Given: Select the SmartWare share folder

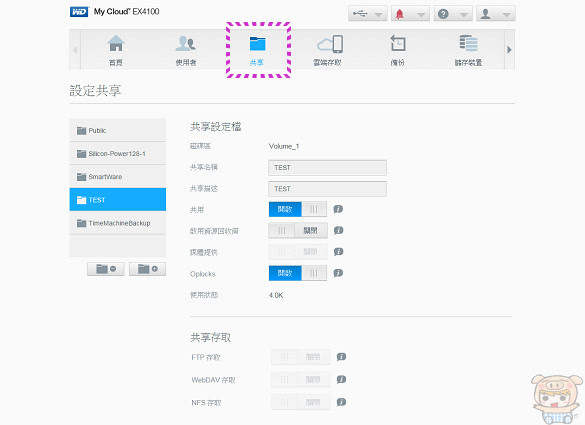Looking at the screenshot, I should 118,176.
